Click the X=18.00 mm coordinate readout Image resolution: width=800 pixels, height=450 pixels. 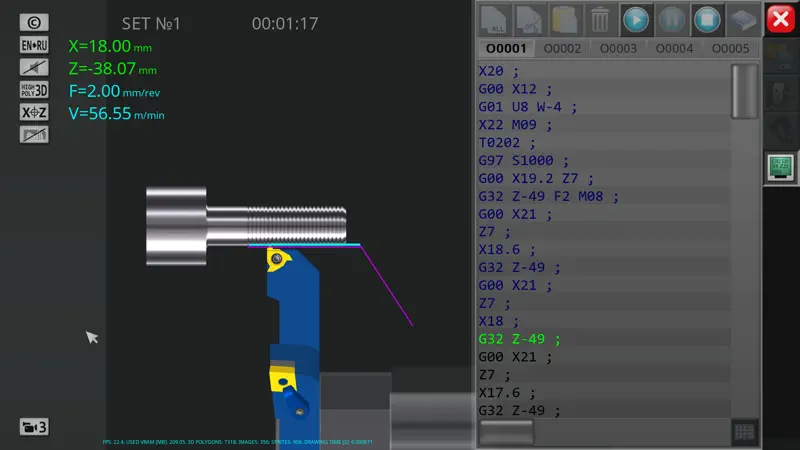click(x=110, y=46)
